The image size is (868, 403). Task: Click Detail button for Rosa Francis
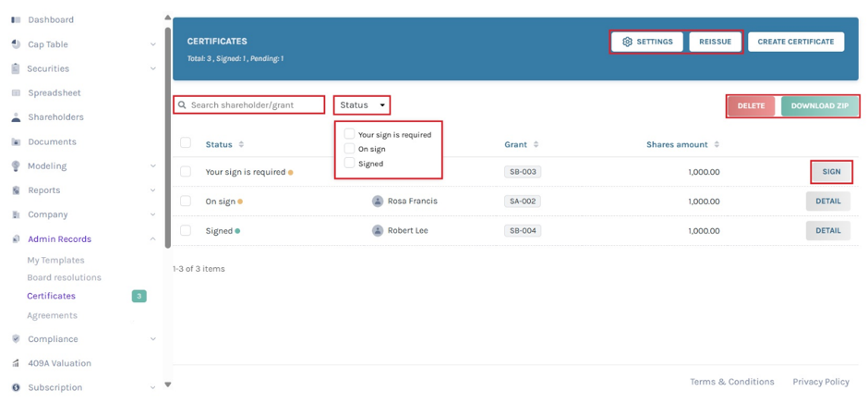(828, 201)
